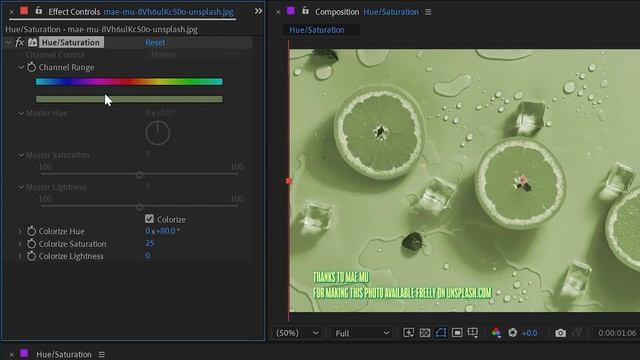Toggle the Colorize Lightness stopwatch
Image resolution: width=640 pixels, height=360 pixels.
31,256
